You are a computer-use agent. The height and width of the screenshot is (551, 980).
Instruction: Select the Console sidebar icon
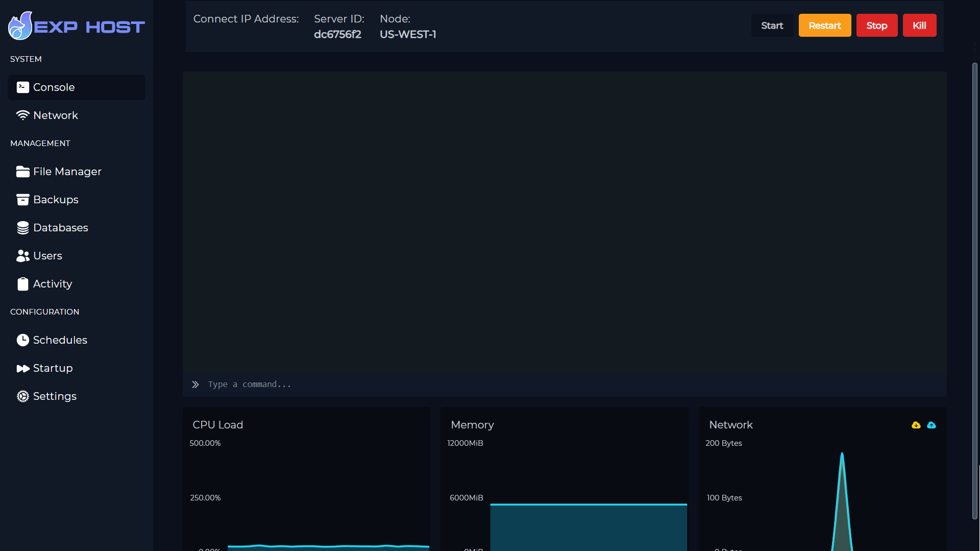point(22,87)
